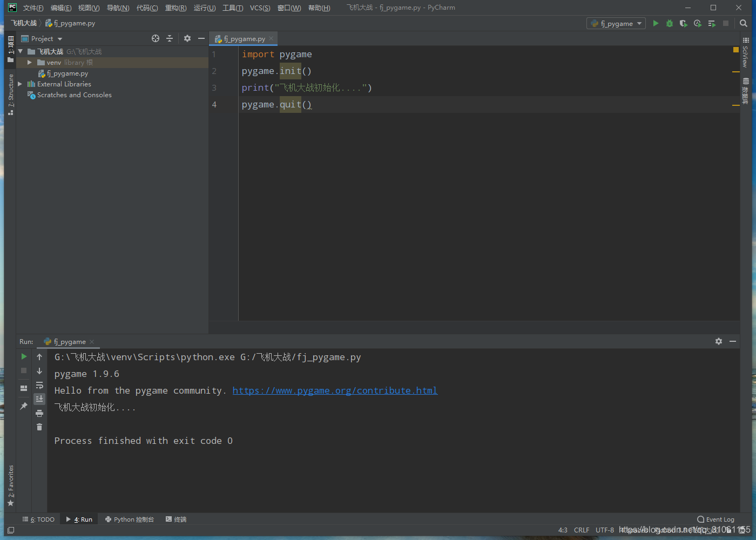Enable scroll to end in console
This screenshot has width=756, height=540.
[39, 399]
